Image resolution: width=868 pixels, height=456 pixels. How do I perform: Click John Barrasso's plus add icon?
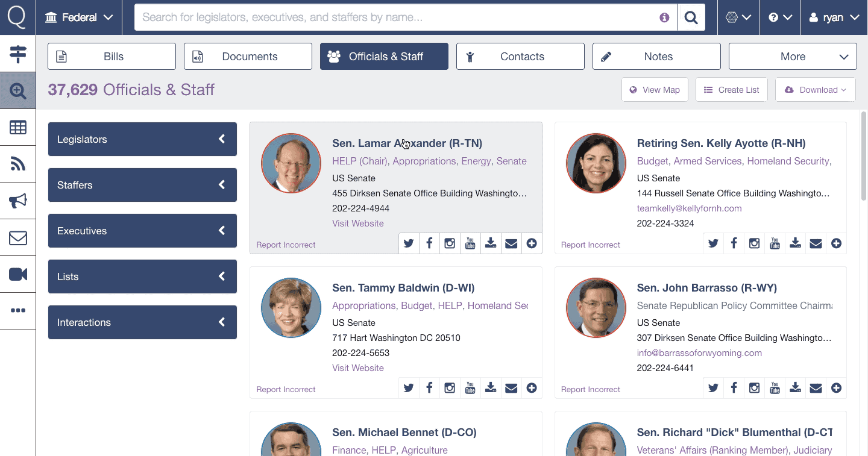coord(837,388)
